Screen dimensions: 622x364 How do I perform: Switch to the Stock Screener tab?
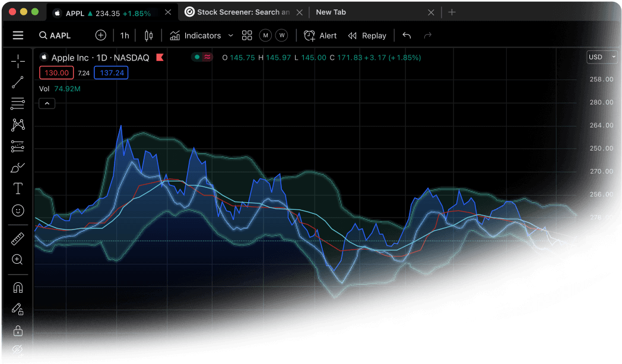pos(243,12)
